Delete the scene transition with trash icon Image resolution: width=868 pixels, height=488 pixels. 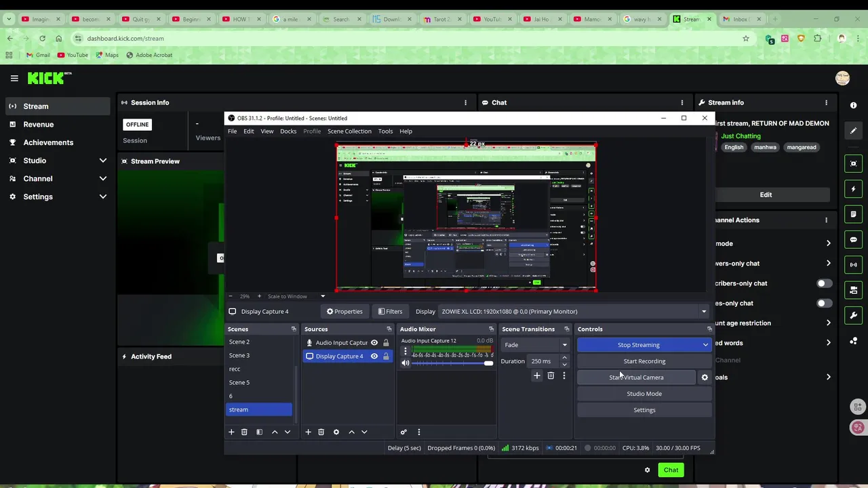(551, 375)
